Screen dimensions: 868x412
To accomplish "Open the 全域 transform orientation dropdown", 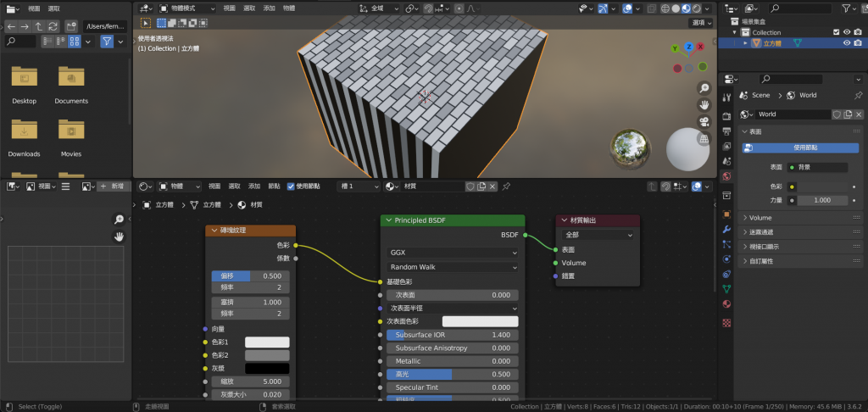I will click(x=379, y=8).
